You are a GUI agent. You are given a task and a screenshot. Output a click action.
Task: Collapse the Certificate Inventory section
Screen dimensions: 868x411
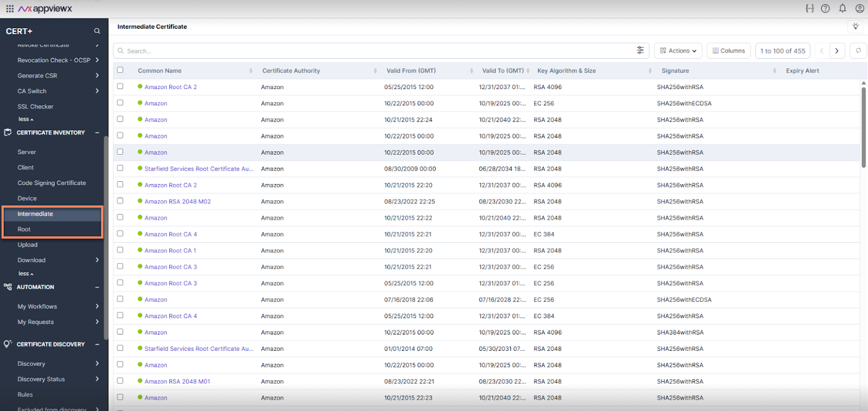coord(97,132)
